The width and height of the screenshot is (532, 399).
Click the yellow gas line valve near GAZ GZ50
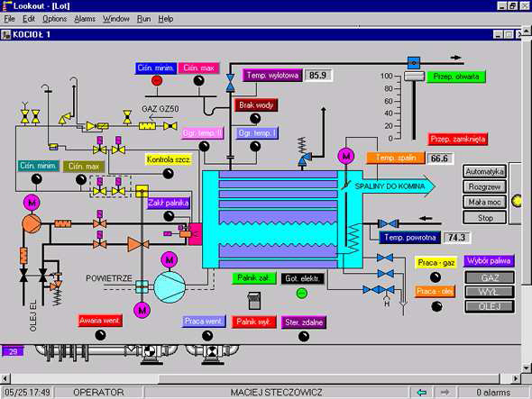click(170, 126)
